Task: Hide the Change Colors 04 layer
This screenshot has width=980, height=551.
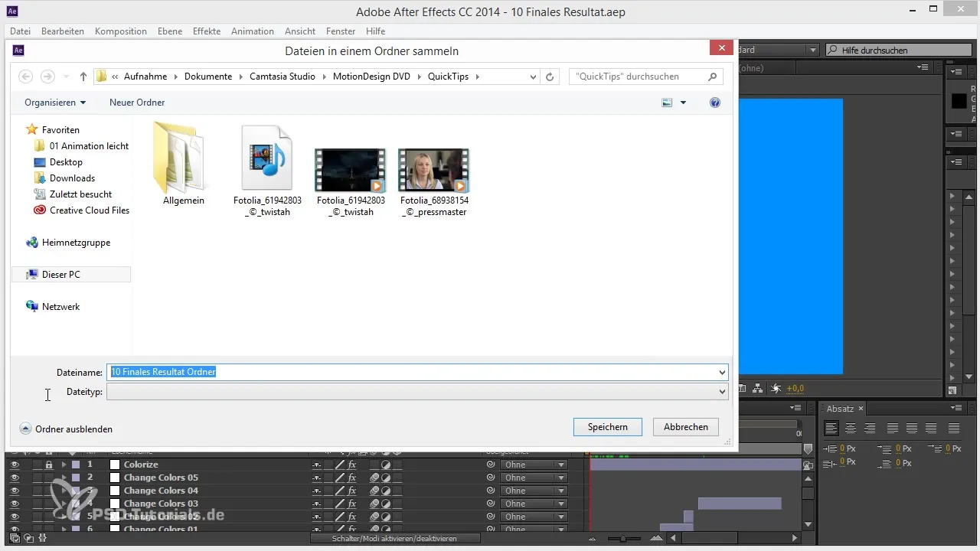Action: point(14,491)
